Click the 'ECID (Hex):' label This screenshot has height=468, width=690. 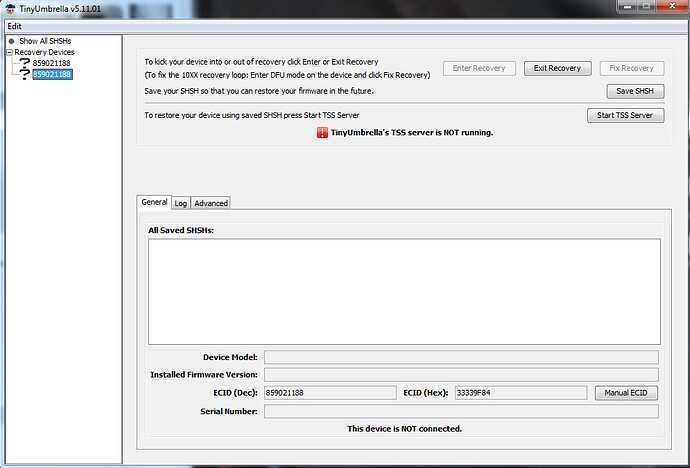pos(426,393)
